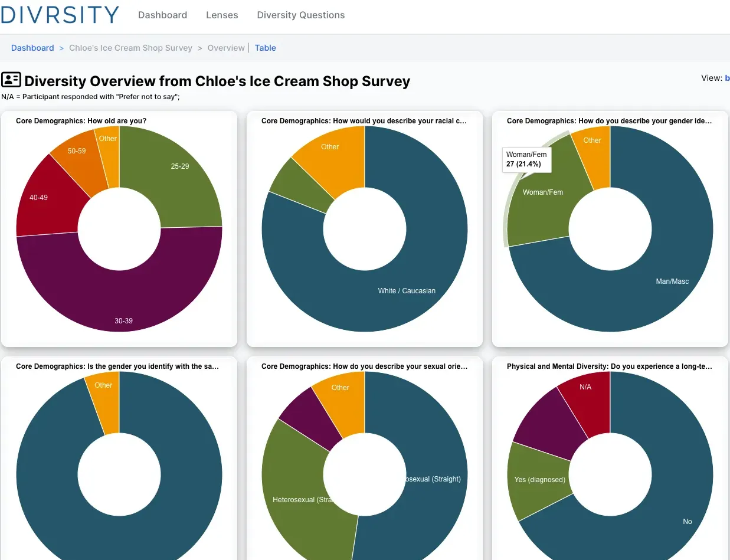The width and height of the screenshot is (730, 560).
Task: Select the N/A slice in disability chart
Action: (x=585, y=394)
